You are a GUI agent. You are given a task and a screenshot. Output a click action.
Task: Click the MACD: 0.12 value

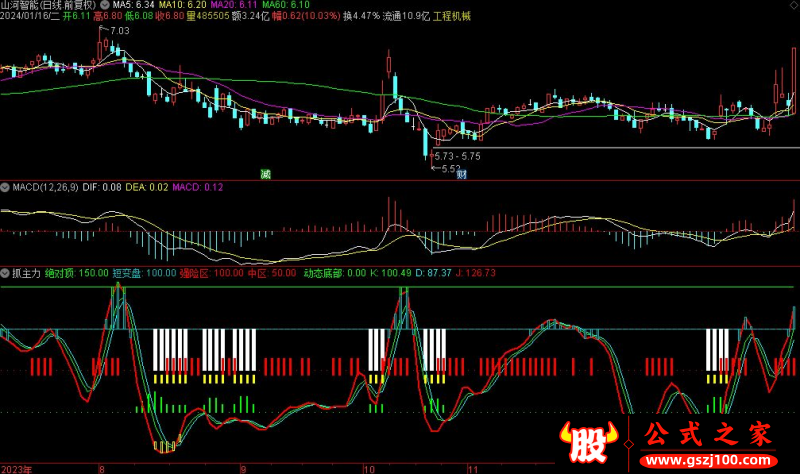(x=197, y=187)
